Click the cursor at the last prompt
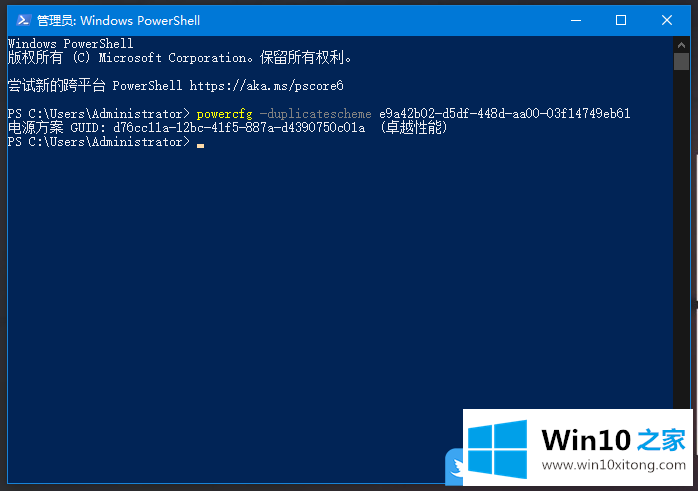This screenshot has height=491, width=698. (200, 146)
